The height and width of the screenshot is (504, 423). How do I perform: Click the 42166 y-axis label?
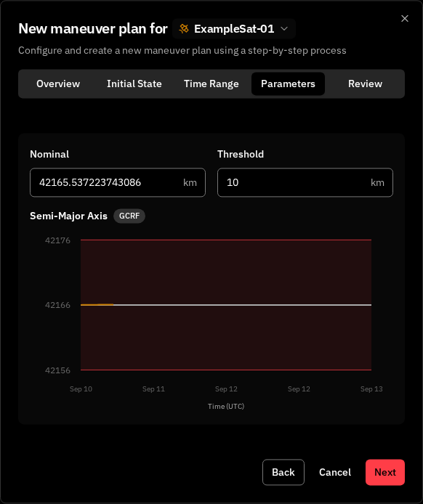coord(57,305)
